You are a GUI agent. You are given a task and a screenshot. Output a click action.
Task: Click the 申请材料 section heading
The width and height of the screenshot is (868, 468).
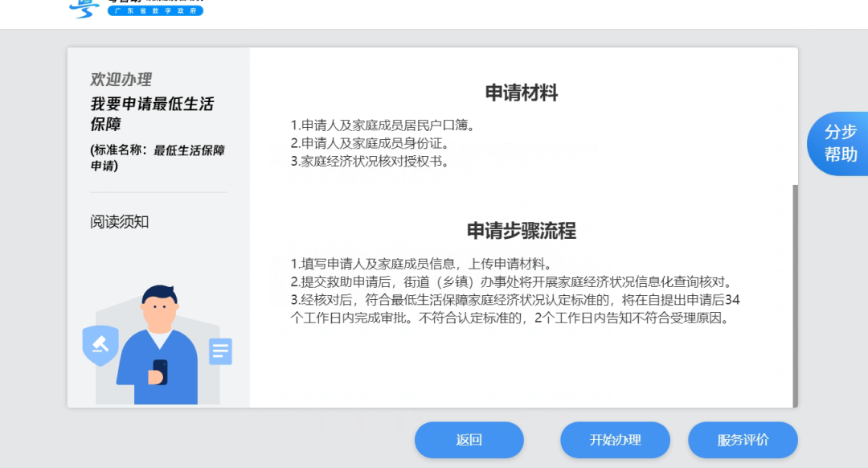[519, 92]
